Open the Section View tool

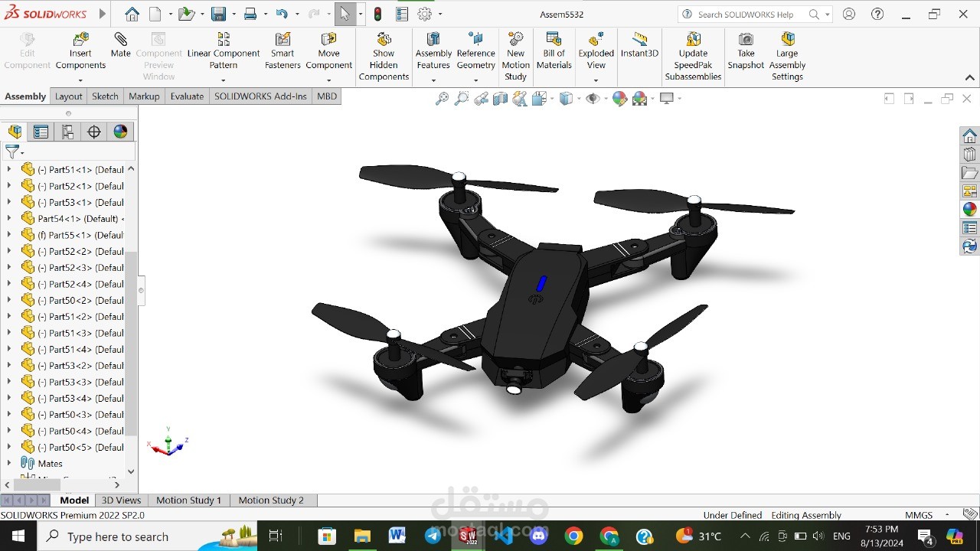coord(498,98)
